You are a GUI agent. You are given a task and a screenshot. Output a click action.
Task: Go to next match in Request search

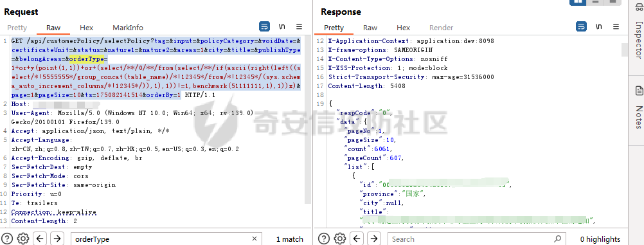click(x=57, y=239)
